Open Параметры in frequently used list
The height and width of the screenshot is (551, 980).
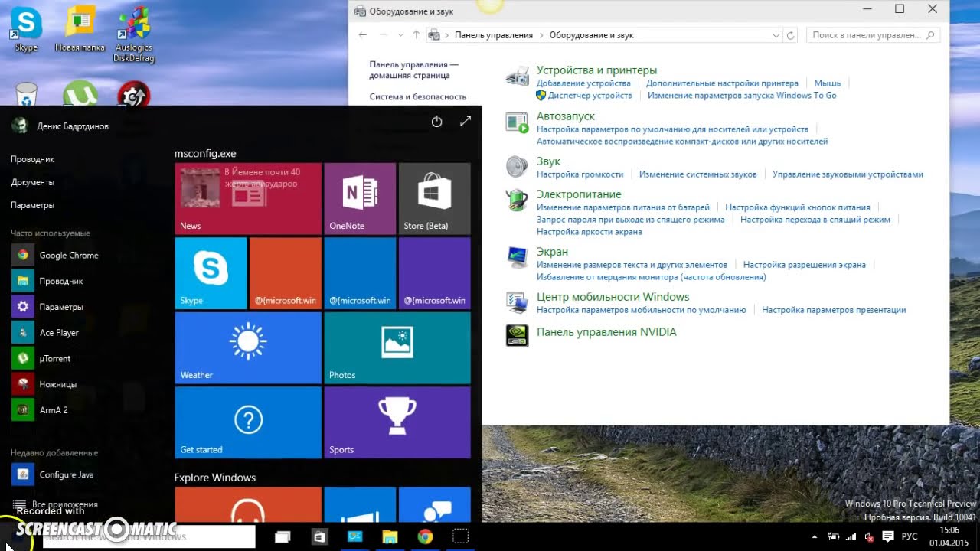47,307
